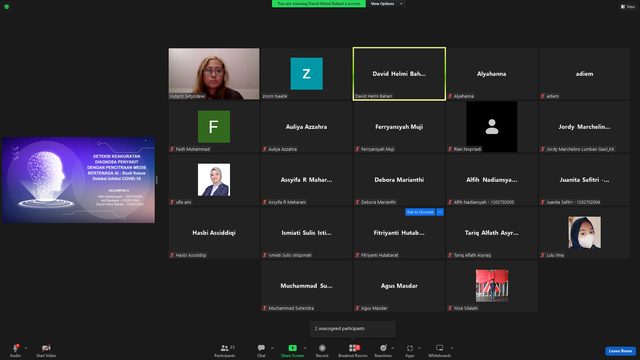Screen dimensions: 640x360
Task: Select Alfih Nadiansyah's tile
Action: point(492,180)
